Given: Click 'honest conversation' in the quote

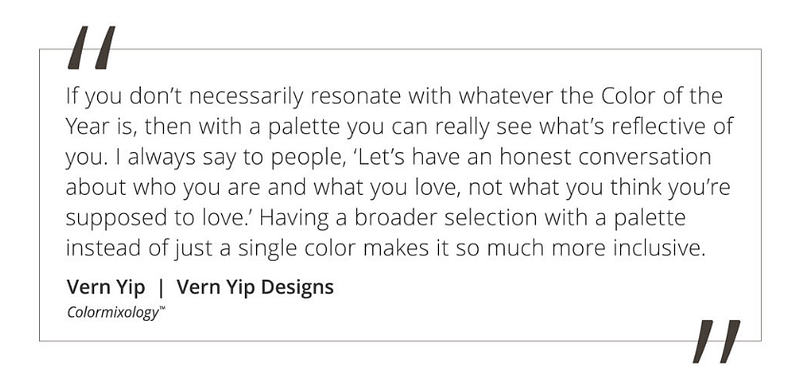Looking at the screenshot, I should click(606, 157).
